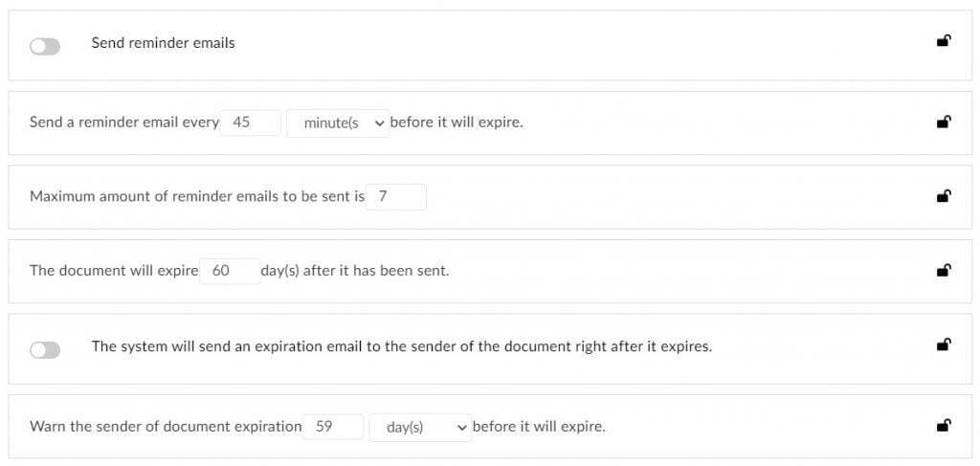This screenshot has height=466, width=980.
Task: Click the lock icon for Send reminder emails
Action: pos(943,40)
